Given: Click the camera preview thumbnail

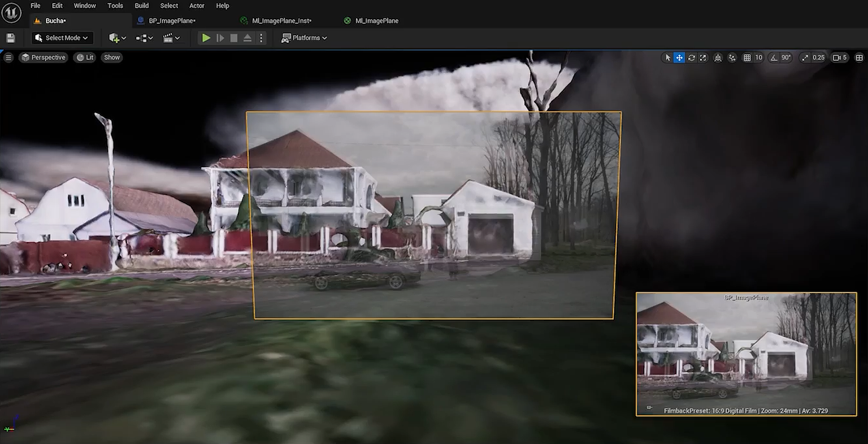Looking at the screenshot, I should pos(746,354).
